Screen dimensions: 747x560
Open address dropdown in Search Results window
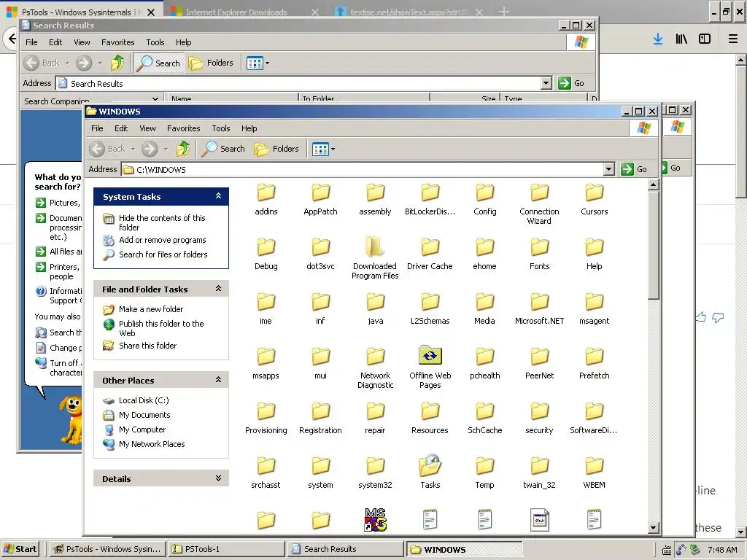click(x=546, y=83)
